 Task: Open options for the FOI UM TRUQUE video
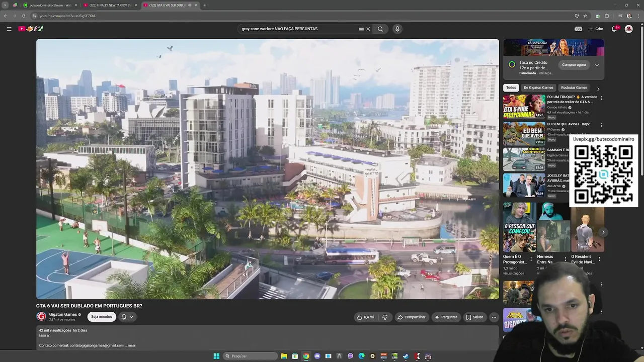click(601, 98)
